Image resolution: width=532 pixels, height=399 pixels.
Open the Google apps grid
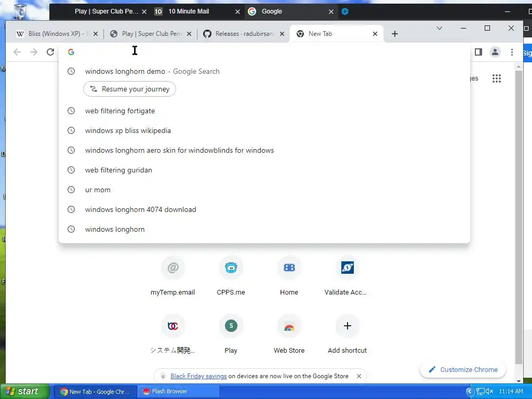point(496,78)
